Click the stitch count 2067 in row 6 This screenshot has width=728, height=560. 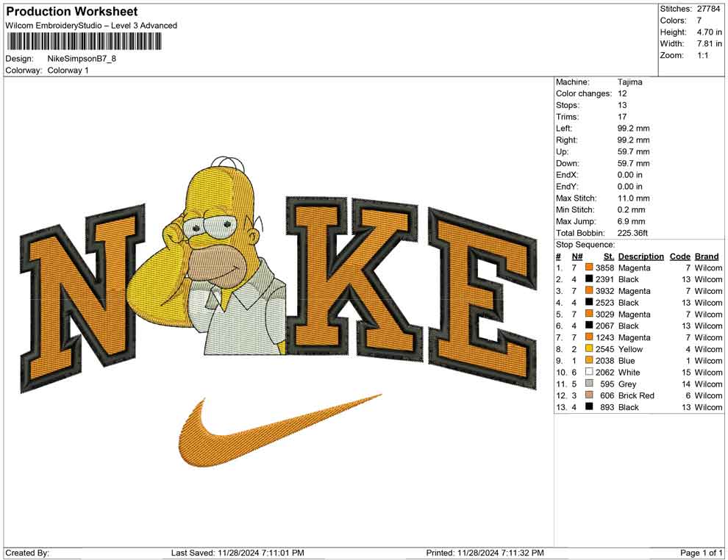click(x=605, y=326)
